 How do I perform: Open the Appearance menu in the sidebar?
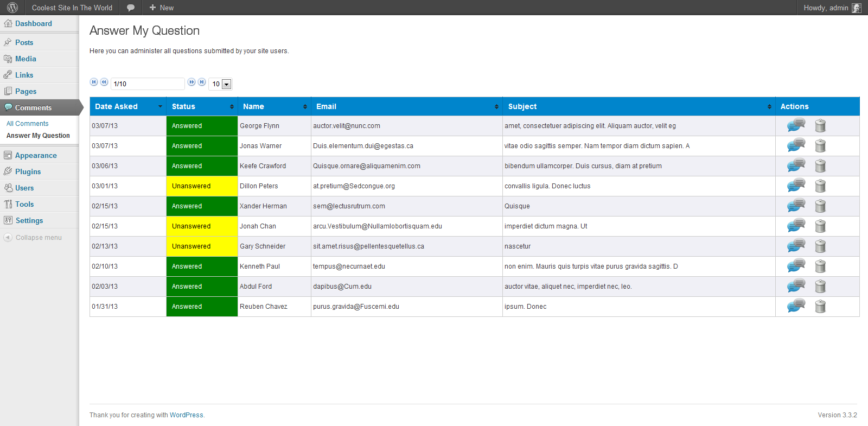(36, 155)
